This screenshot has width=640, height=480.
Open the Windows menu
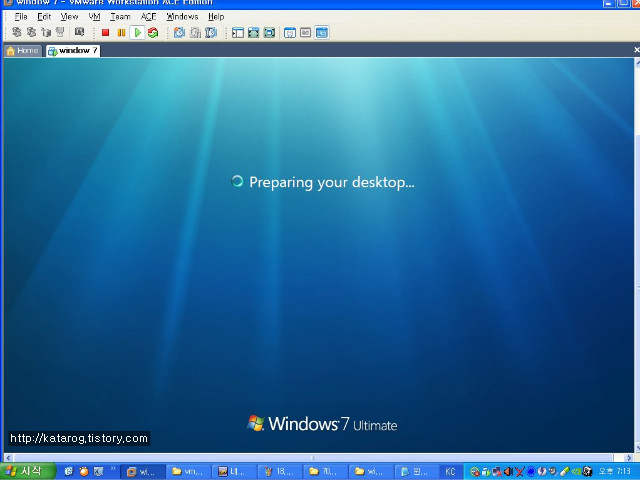pyautogui.click(x=182, y=17)
